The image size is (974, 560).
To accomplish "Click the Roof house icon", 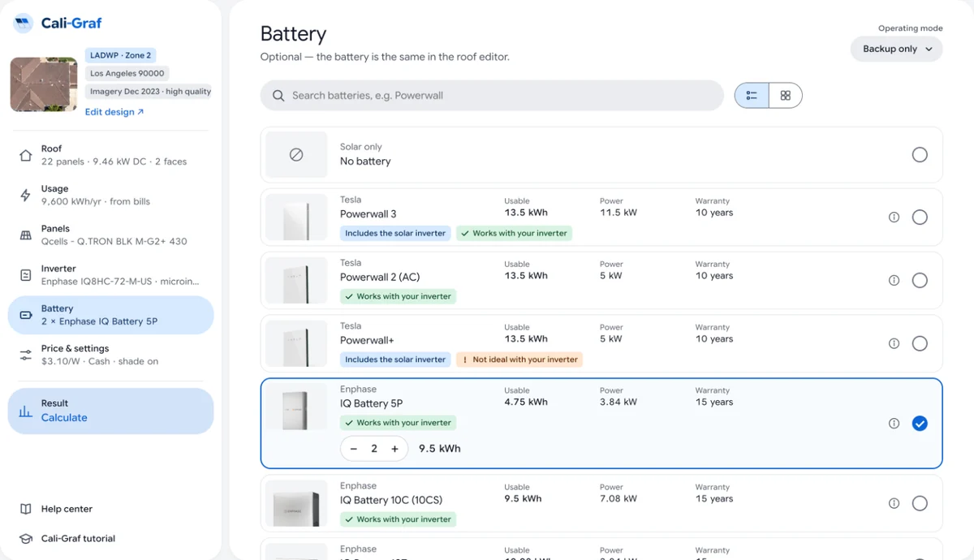I will (25, 155).
